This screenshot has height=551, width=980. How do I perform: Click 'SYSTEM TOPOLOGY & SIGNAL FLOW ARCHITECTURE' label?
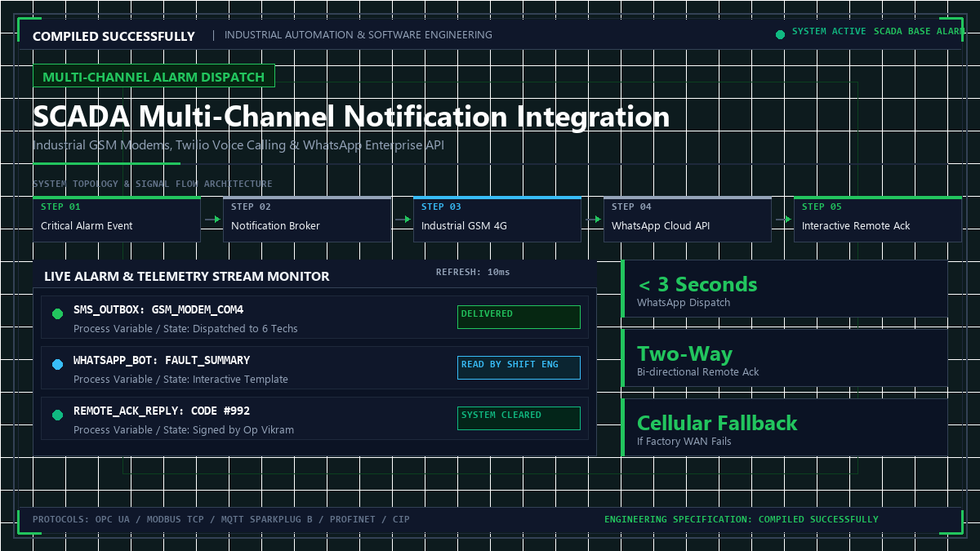(153, 184)
